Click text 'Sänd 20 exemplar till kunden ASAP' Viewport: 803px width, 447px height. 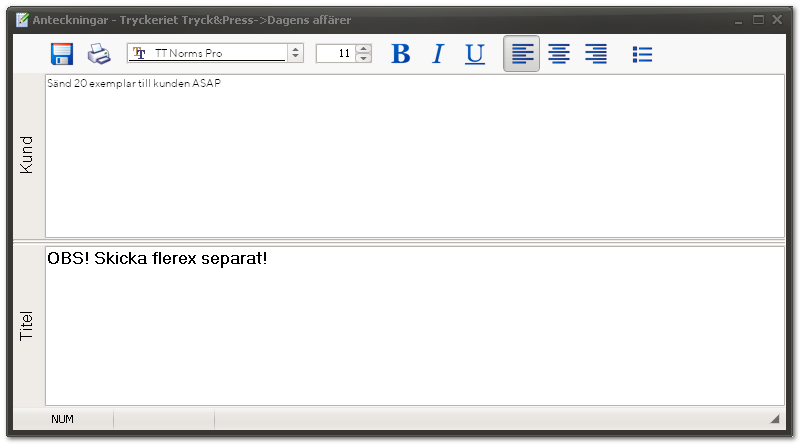coord(134,83)
